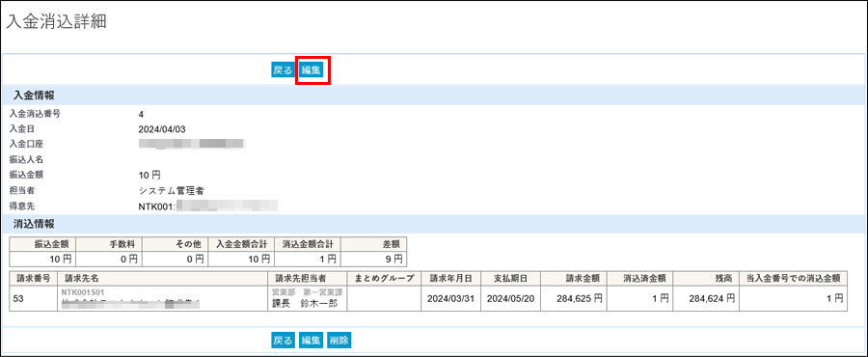Click the まとめグループ column header
The height and width of the screenshot is (357, 868).
point(384,279)
